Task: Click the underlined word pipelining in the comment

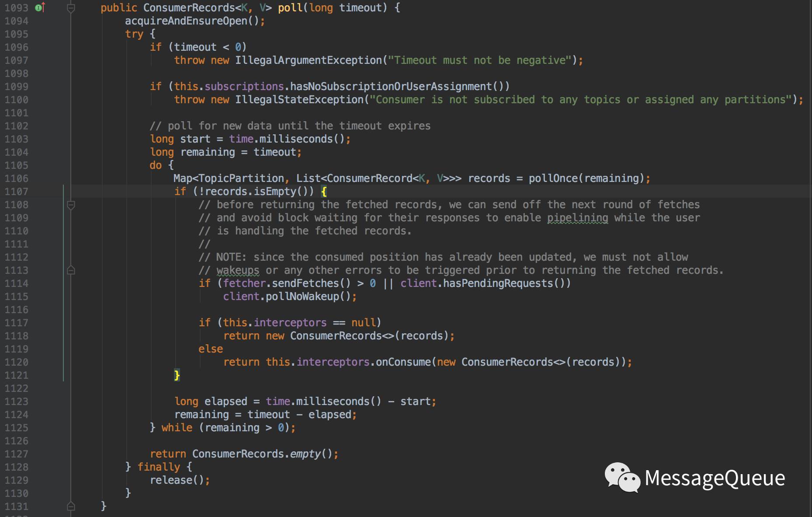Action: pyautogui.click(x=577, y=218)
